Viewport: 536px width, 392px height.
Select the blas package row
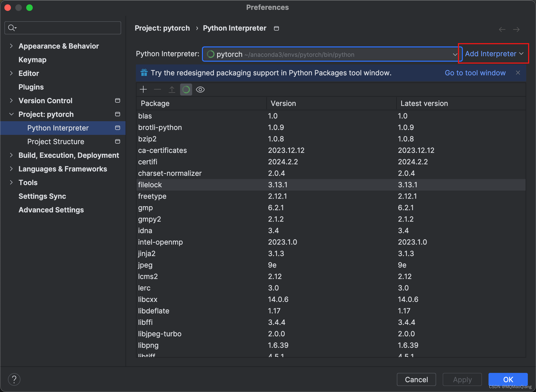(x=331, y=116)
